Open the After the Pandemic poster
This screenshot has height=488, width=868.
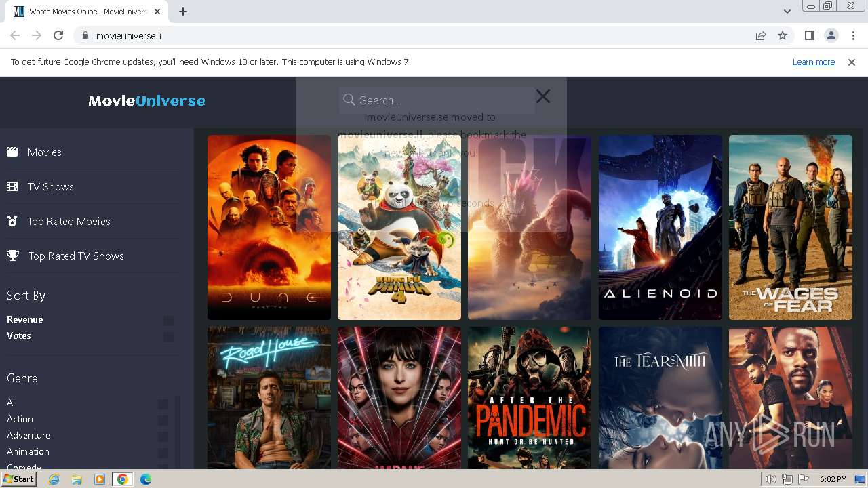(530, 398)
